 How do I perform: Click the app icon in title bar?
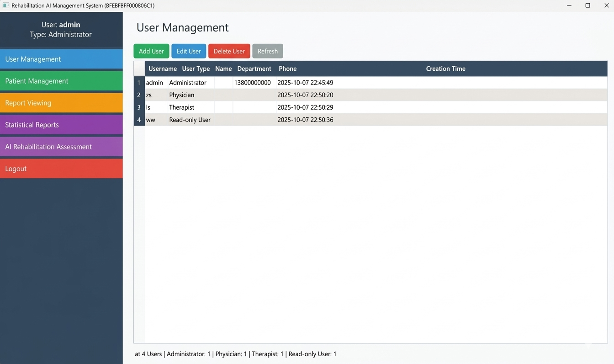coord(6,5)
